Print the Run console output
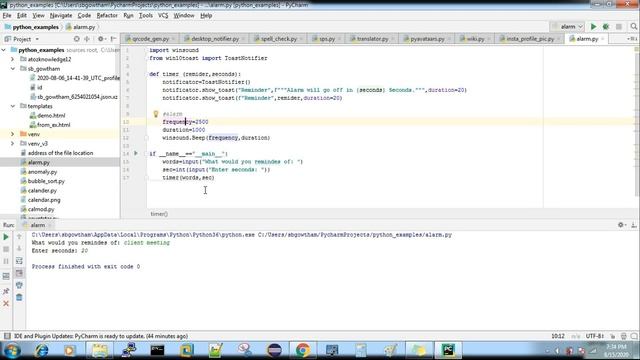Screen dimensions: 640x360 coord(19,285)
